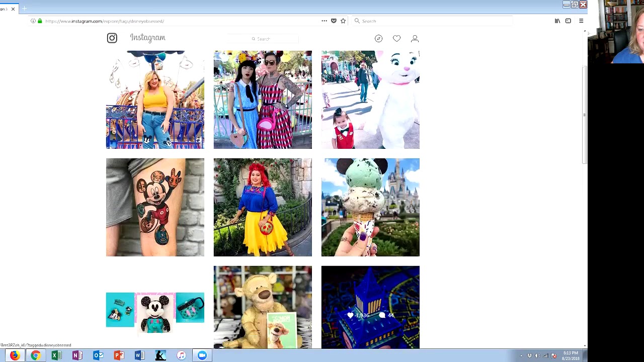Screen dimensions: 644x362
Task: Open Firefox from the taskbar
Action: (14, 355)
